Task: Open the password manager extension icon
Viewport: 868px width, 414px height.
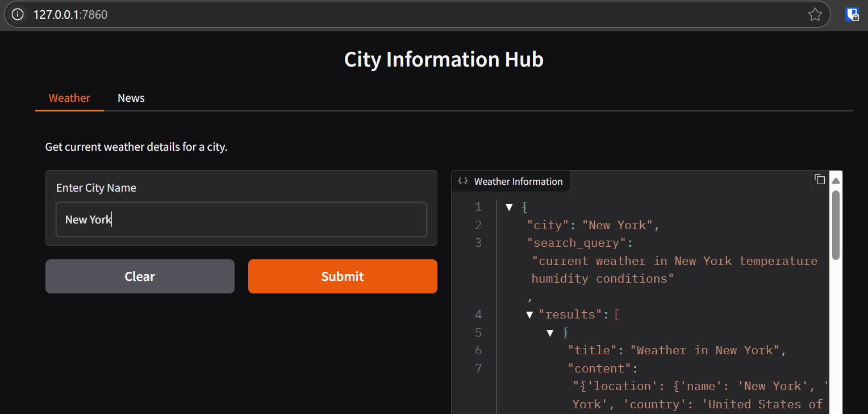Action: tap(852, 15)
